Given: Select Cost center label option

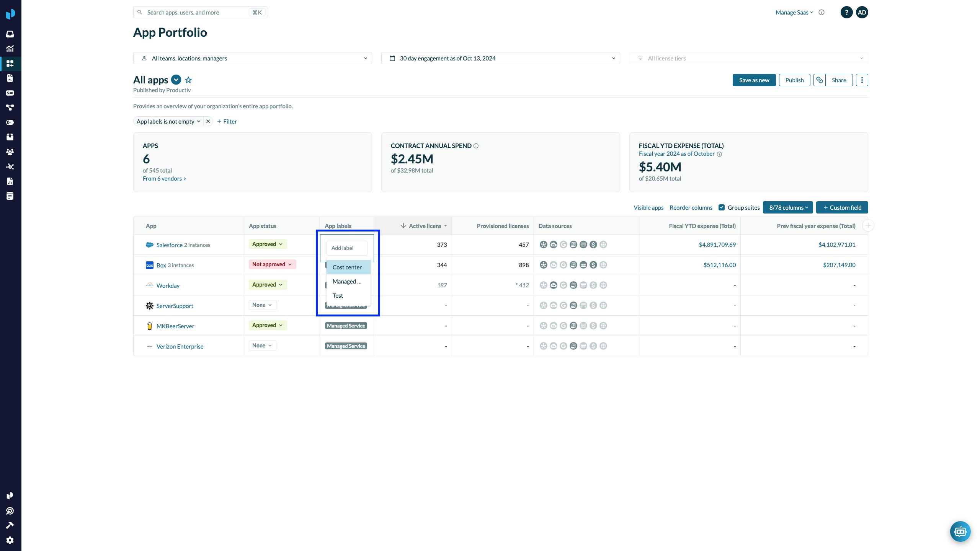Looking at the screenshot, I should point(347,267).
